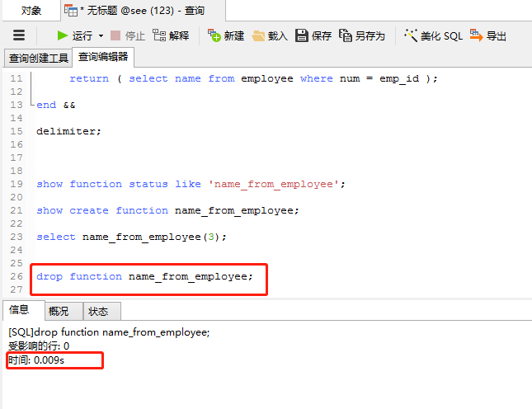Viewport: 532px width, 409px height.
Task: Click the 'delimiter;' line
Action: coord(69,131)
